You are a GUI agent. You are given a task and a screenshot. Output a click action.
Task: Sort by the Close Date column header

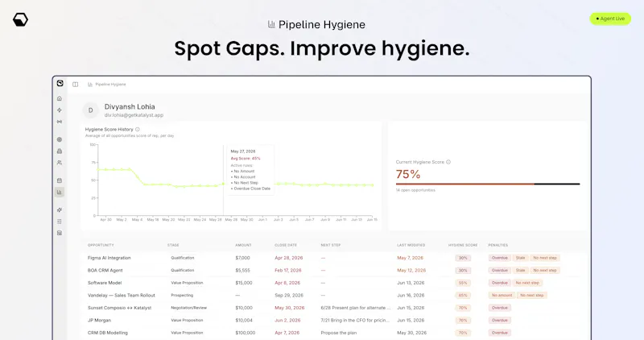pyautogui.click(x=286, y=245)
